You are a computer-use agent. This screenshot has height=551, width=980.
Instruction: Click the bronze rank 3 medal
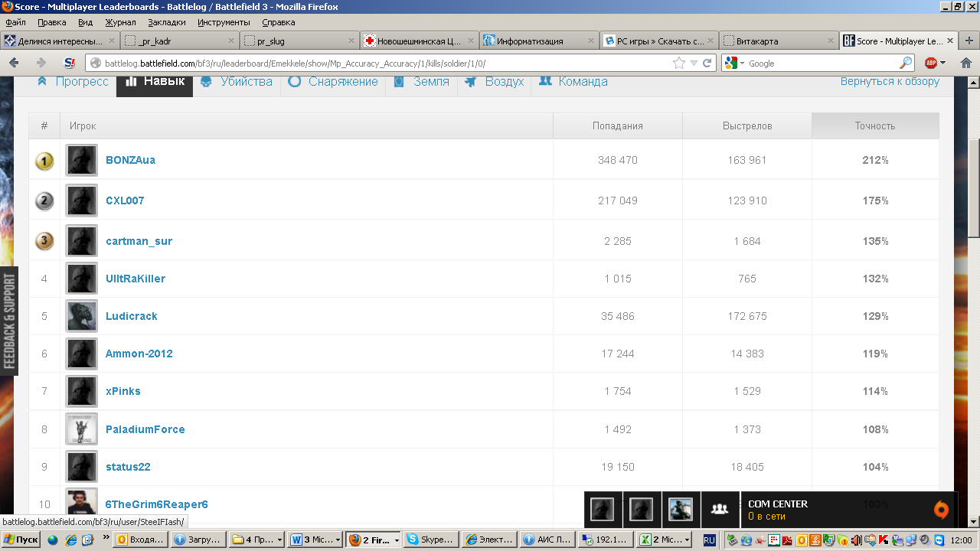[x=44, y=241]
